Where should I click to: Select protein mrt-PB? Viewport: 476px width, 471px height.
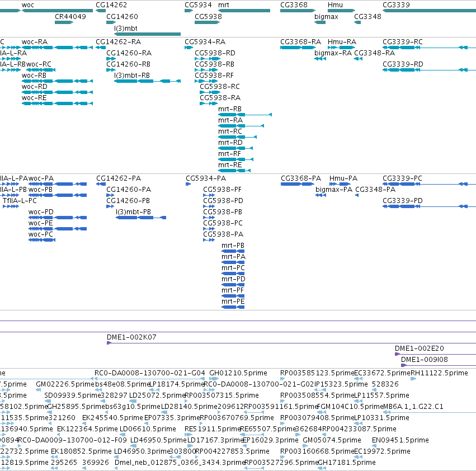coord(233,246)
